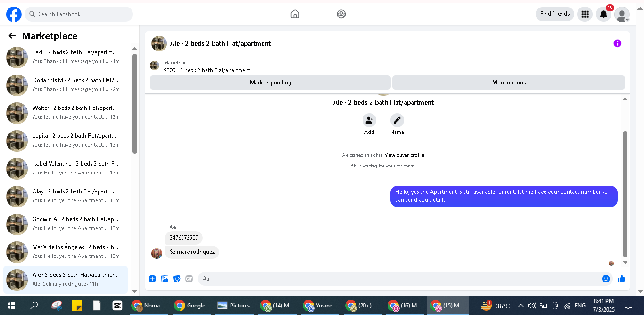Click Mark as pending button

[270, 83]
